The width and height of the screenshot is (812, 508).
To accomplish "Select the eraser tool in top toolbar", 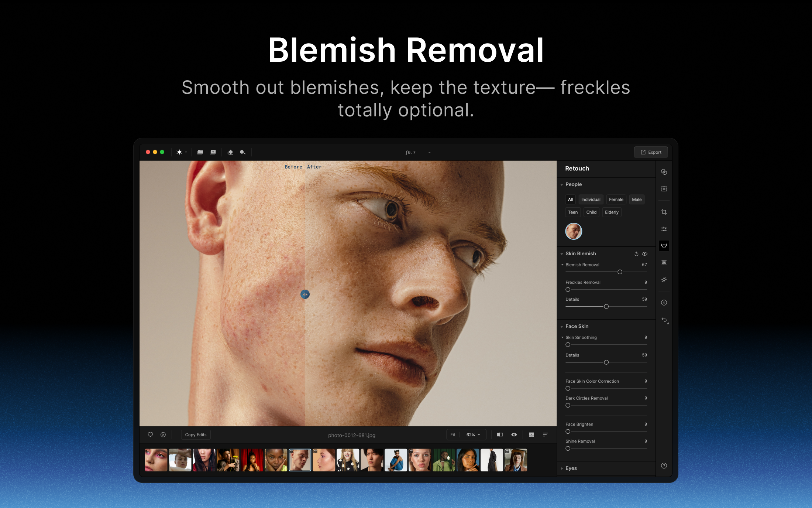I will 230,152.
